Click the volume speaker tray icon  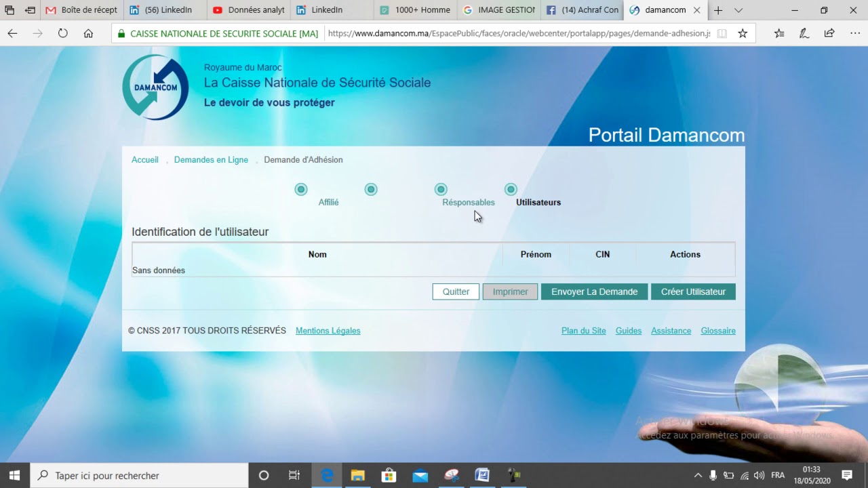[x=759, y=475]
